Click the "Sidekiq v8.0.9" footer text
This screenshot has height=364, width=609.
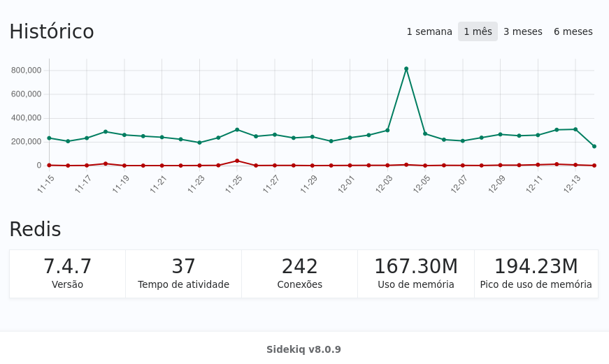(x=303, y=349)
